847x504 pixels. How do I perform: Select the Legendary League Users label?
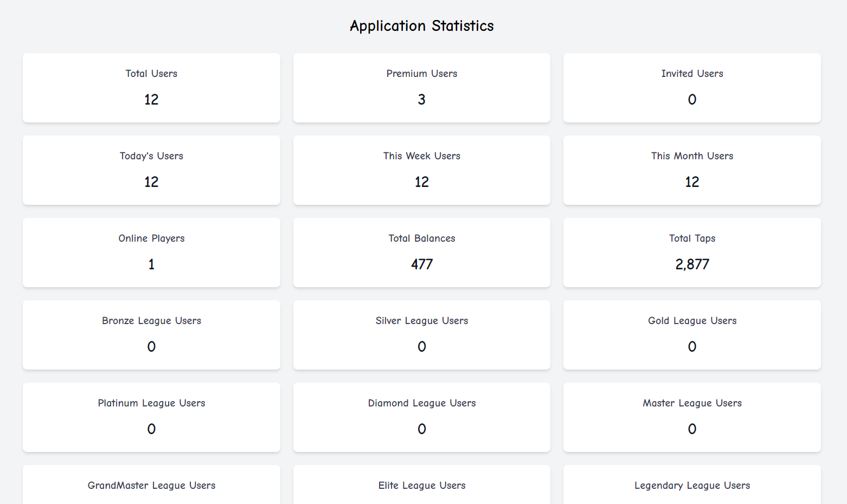coord(692,486)
